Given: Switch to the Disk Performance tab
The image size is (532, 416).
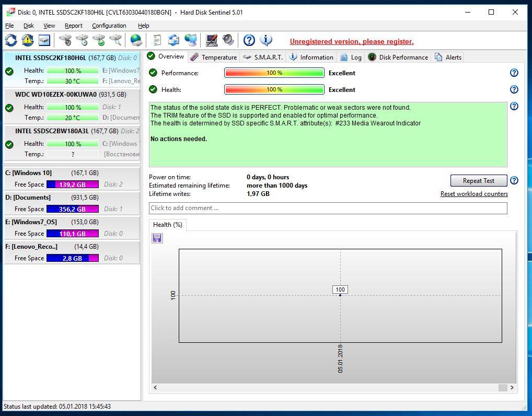Looking at the screenshot, I should (398, 57).
